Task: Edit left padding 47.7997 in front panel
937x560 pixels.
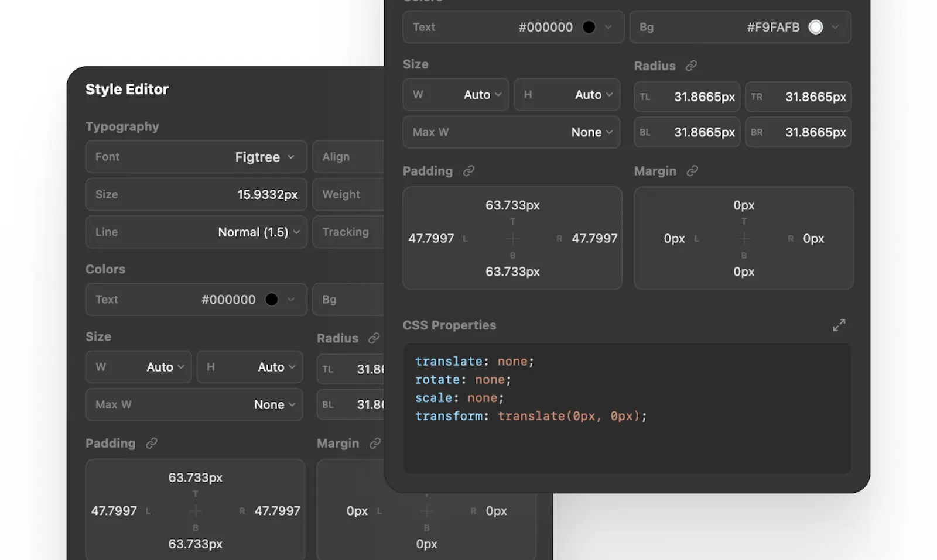Action: (431, 238)
